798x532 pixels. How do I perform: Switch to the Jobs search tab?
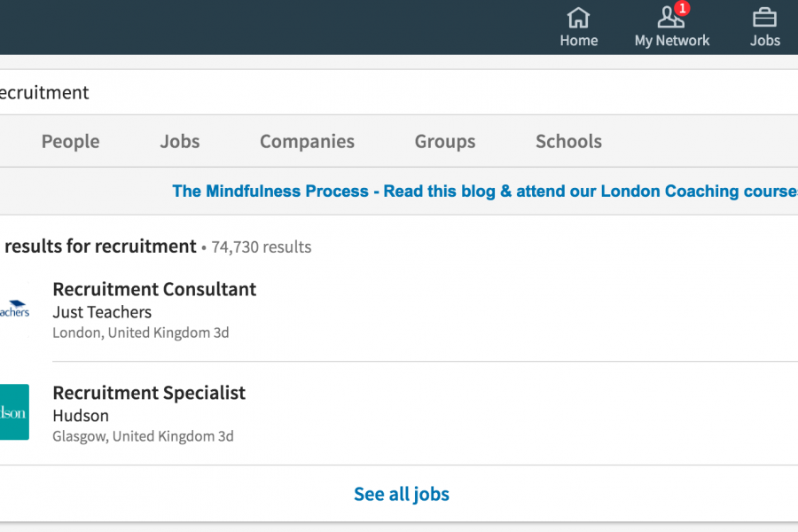click(180, 141)
